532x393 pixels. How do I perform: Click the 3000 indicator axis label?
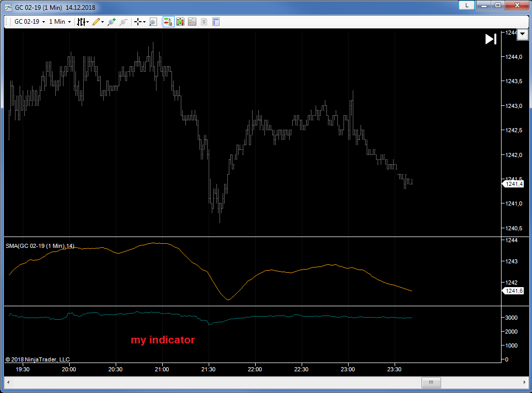tap(511, 318)
